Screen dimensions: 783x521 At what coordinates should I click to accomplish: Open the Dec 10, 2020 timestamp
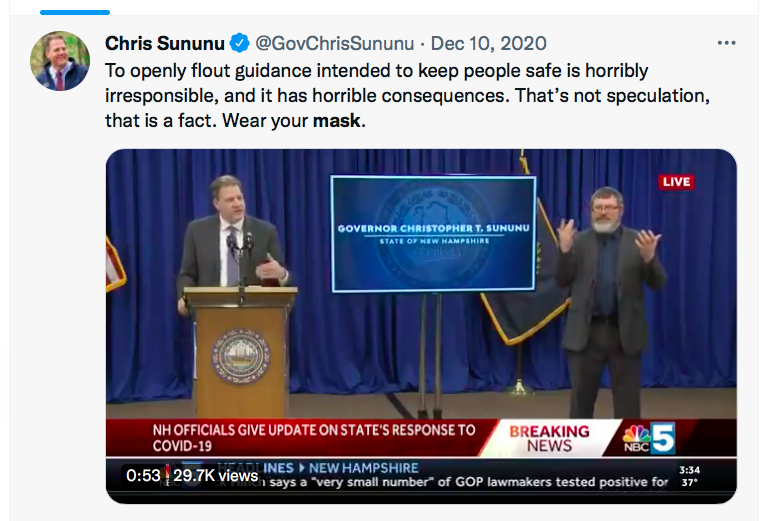[489, 43]
